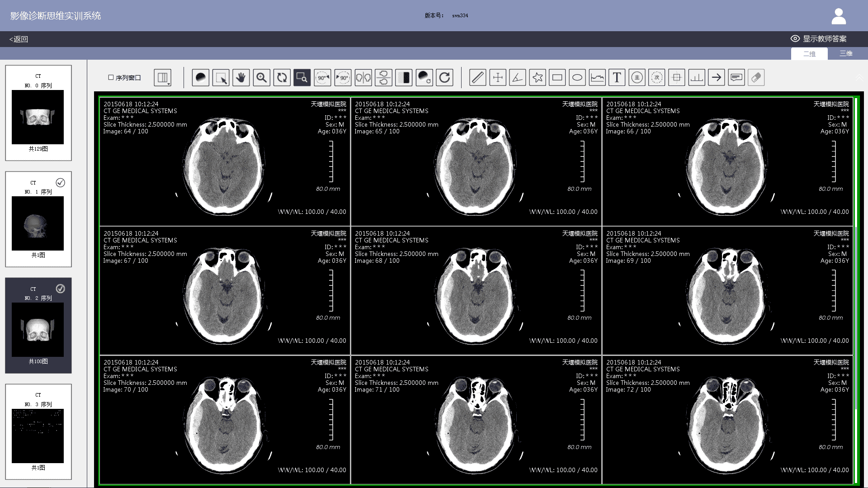Select the ellipse ROI tool
The height and width of the screenshot is (488, 868).
[x=577, y=77]
